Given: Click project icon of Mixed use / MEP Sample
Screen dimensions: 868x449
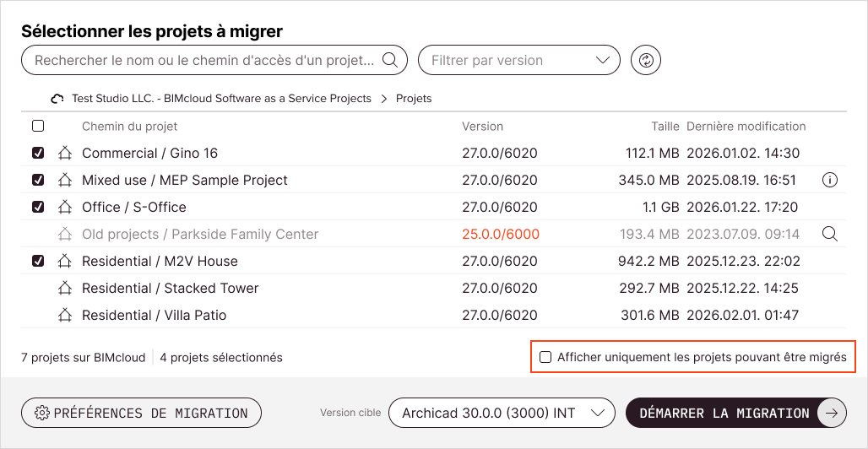Looking at the screenshot, I should [65, 180].
